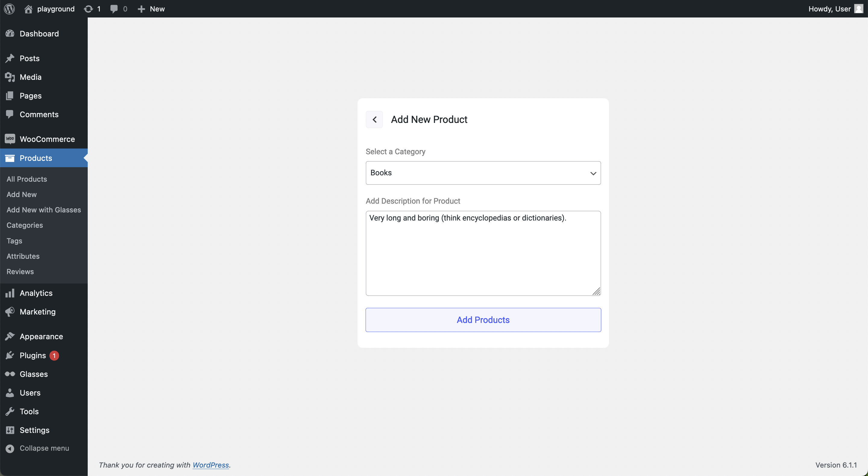Open Add New with Glasses
The height and width of the screenshot is (476, 868).
point(44,210)
